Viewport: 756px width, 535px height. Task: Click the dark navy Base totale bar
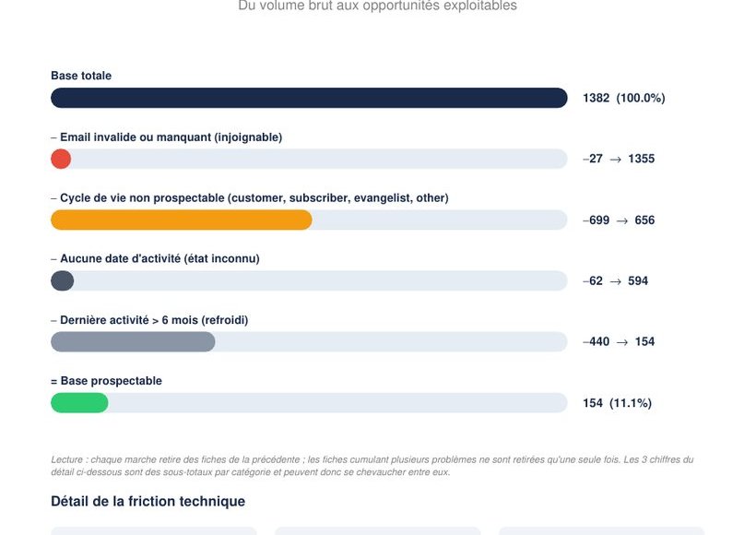[309, 98]
